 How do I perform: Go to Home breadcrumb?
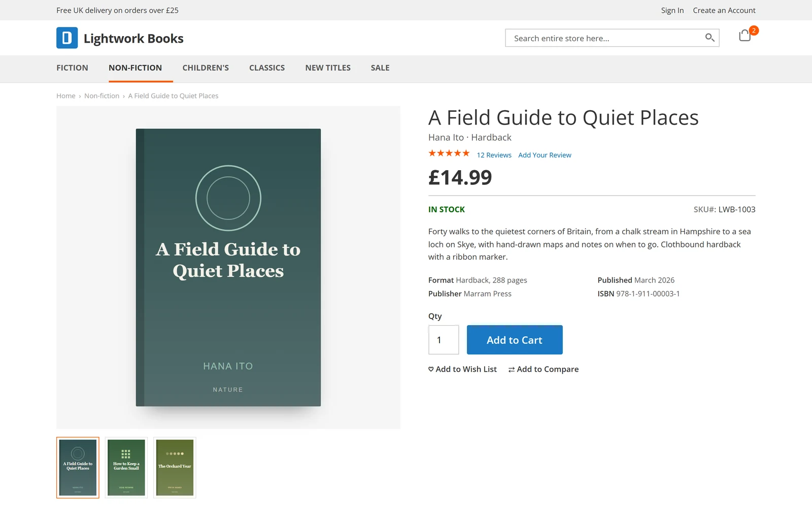[66, 96]
